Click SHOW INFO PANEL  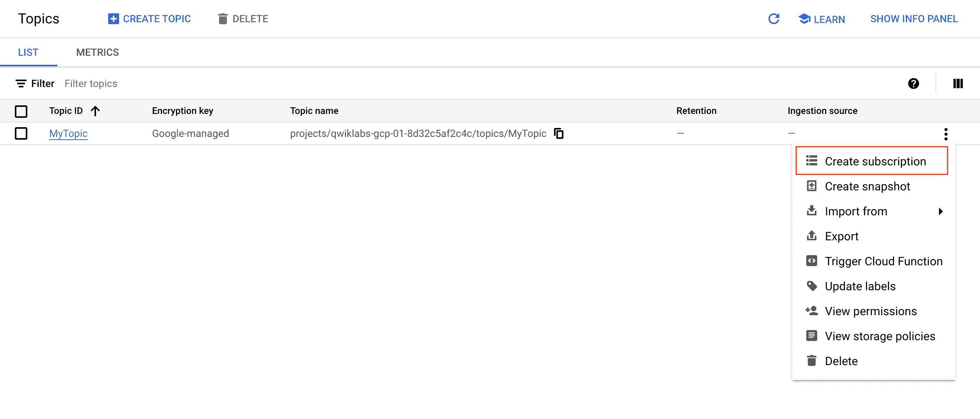click(914, 18)
